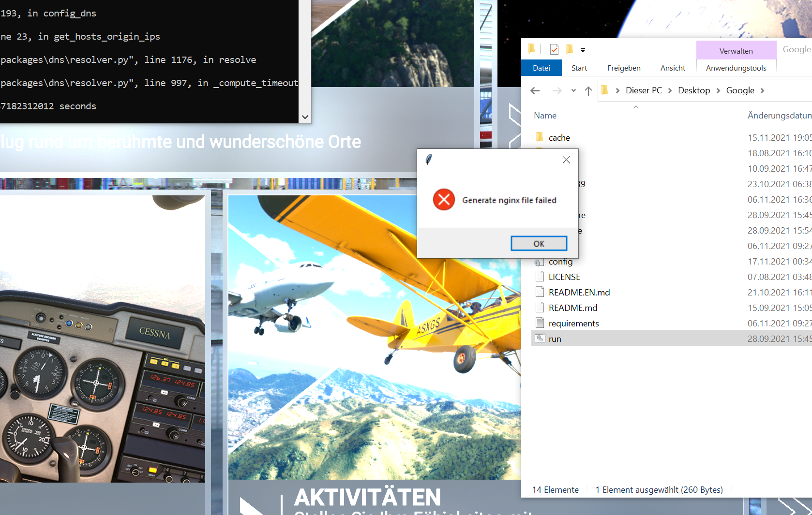Click the Python icon in the error dialog titlebar
The height and width of the screenshot is (515, 812).
[x=429, y=160]
